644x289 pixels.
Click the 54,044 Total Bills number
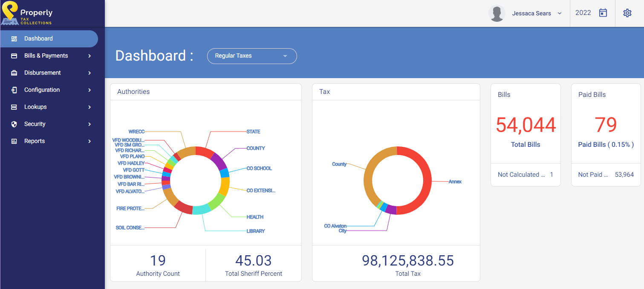[x=526, y=125]
